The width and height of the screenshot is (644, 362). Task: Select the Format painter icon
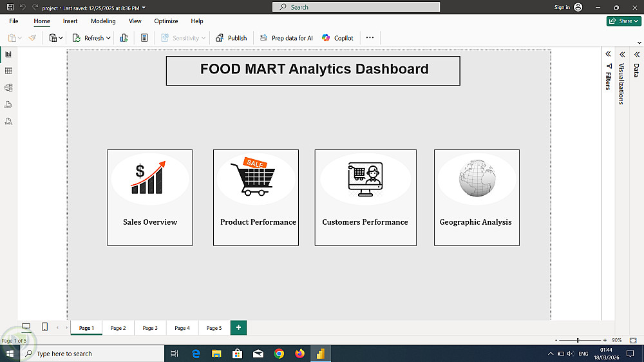pos(32,38)
